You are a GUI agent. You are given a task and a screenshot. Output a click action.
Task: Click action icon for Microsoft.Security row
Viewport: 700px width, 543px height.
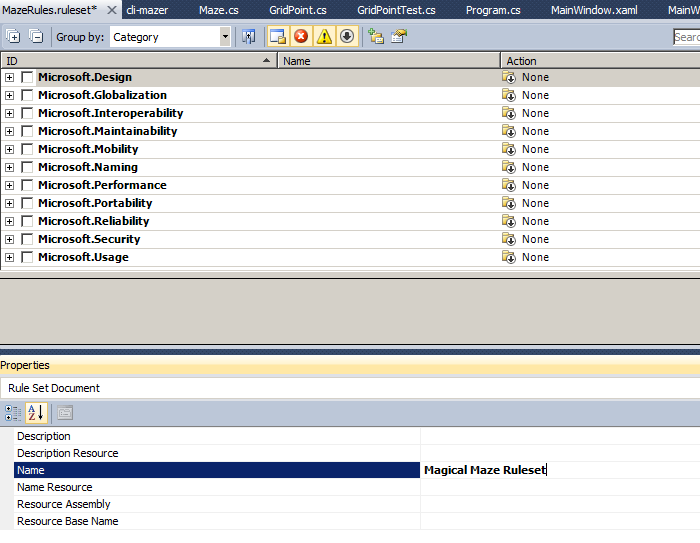coord(509,239)
